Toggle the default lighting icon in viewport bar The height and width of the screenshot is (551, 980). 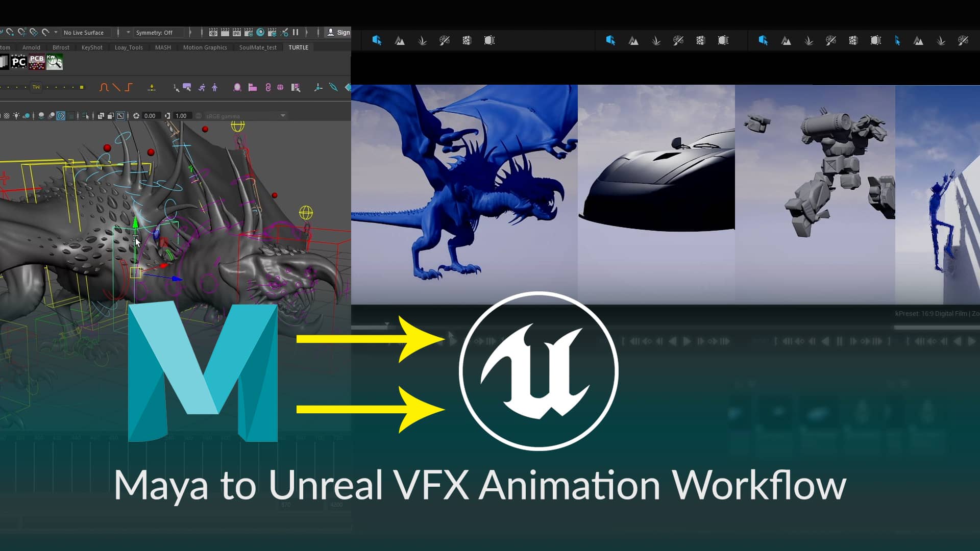click(17, 116)
